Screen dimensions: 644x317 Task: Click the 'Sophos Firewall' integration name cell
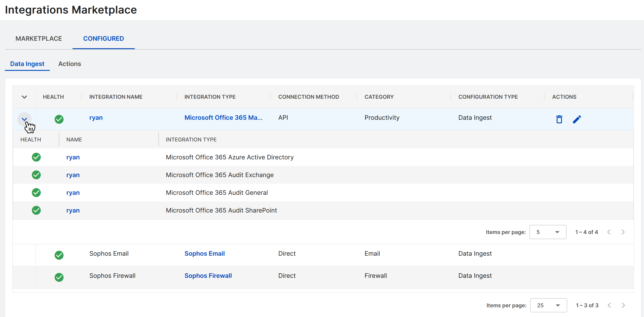pyautogui.click(x=113, y=275)
